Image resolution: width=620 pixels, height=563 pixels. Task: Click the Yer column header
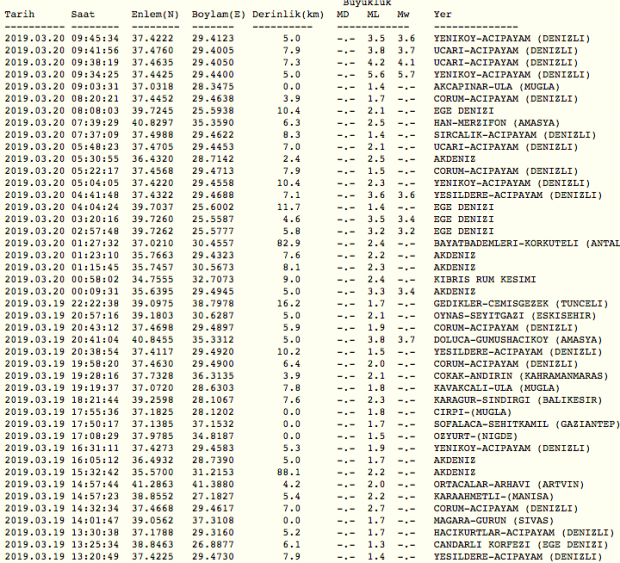pyautogui.click(x=442, y=16)
